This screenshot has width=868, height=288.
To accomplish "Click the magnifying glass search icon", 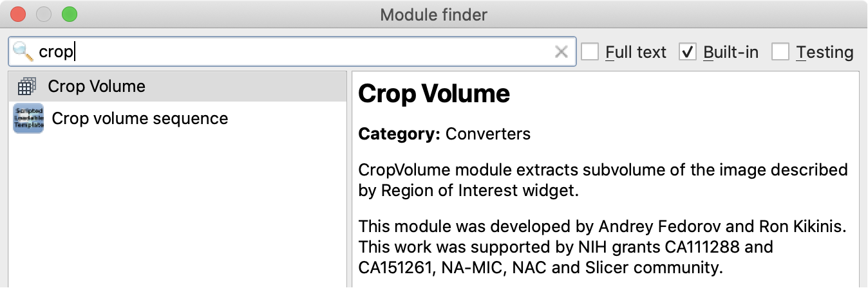I will (23, 51).
